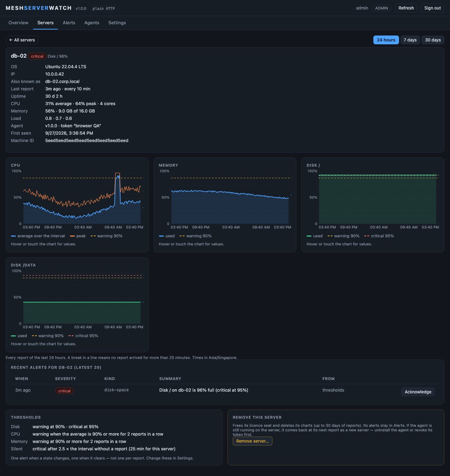This screenshot has width=450, height=476.
Task: Click the hostname db-02.corp.local
Action: (62, 82)
